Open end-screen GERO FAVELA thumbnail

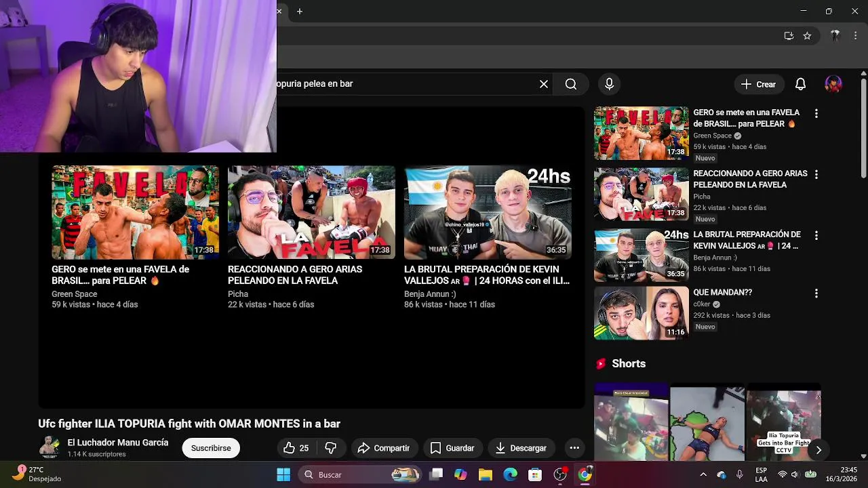[135, 212]
